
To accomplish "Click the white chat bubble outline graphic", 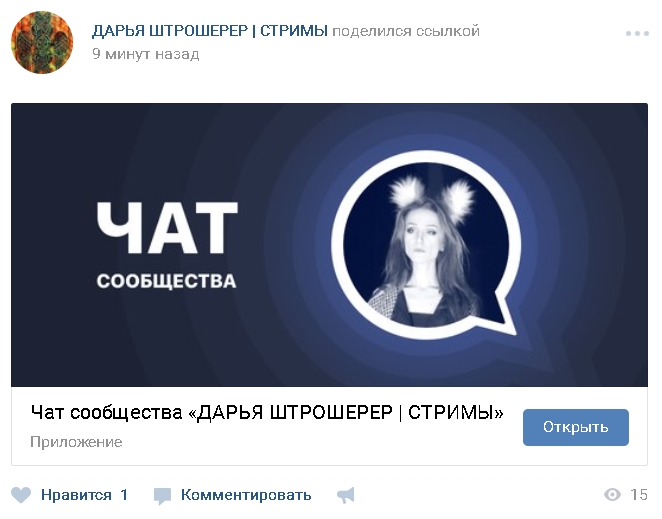I will (x=426, y=245).
